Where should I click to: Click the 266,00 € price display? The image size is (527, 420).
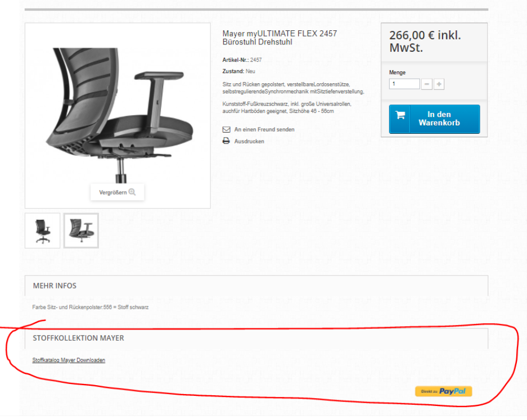[425, 42]
